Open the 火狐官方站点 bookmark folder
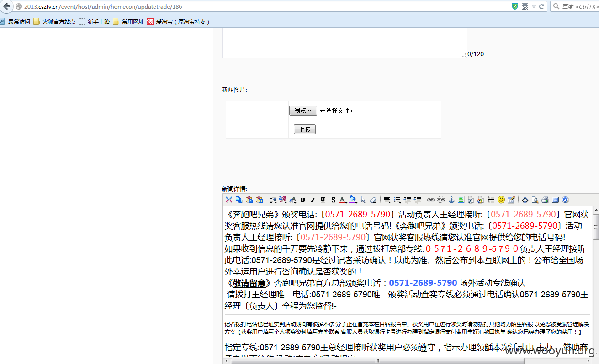This screenshot has width=599, height=364. click(54, 21)
